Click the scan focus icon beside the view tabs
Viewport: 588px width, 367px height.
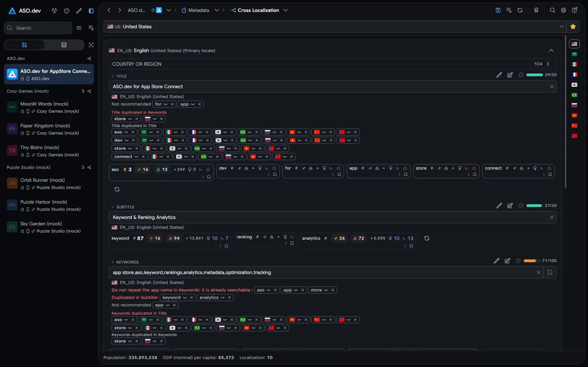91,45
